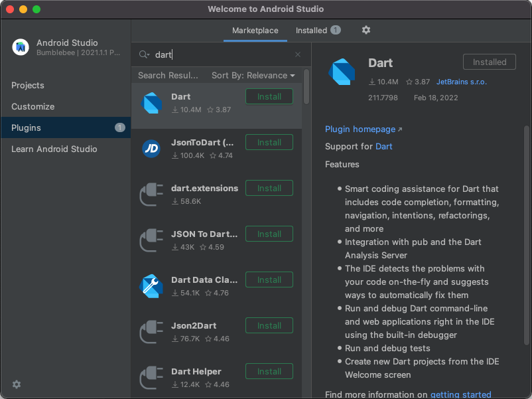The width and height of the screenshot is (532, 399).
Task: Open the getting started link
Action: pos(461,394)
